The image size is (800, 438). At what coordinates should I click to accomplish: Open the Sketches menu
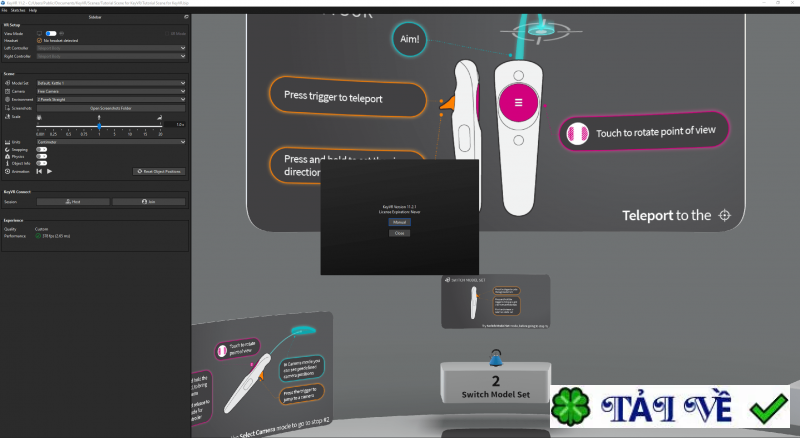[18, 10]
